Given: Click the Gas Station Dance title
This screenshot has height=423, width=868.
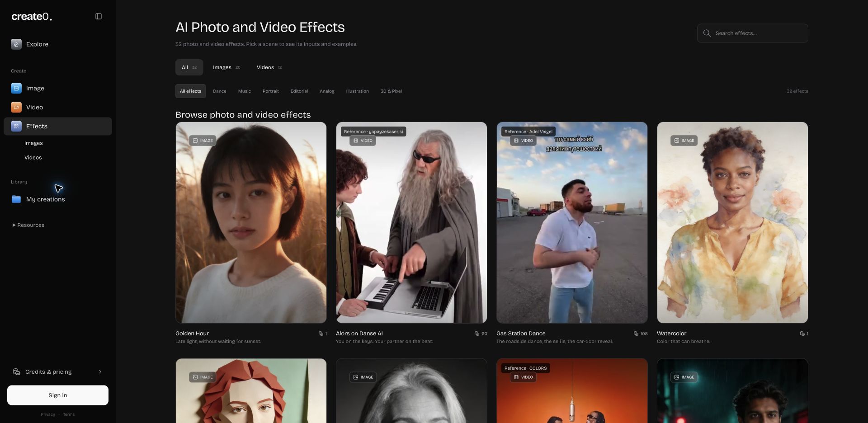Looking at the screenshot, I should [x=521, y=334].
